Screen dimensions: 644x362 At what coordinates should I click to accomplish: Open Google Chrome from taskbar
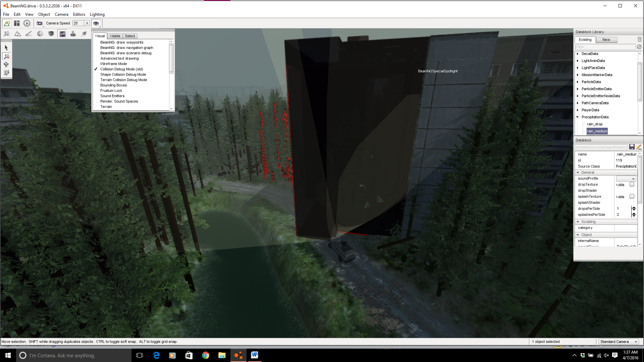[x=206, y=355]
